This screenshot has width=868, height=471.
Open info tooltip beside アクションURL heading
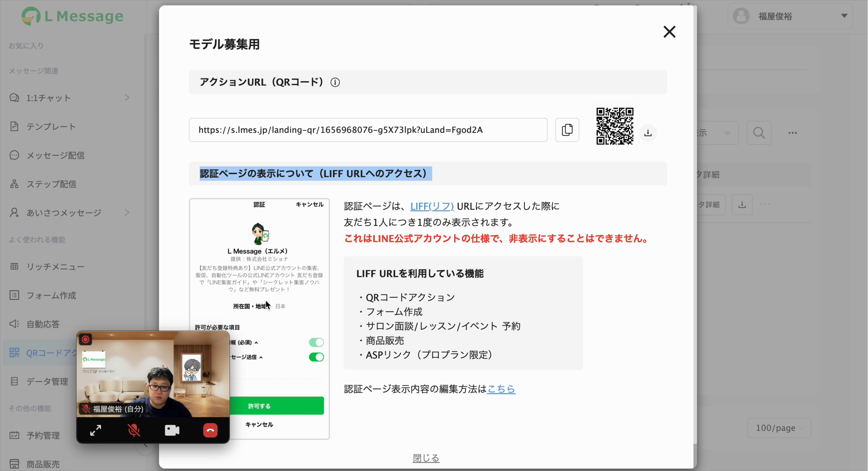click(335, 82)
